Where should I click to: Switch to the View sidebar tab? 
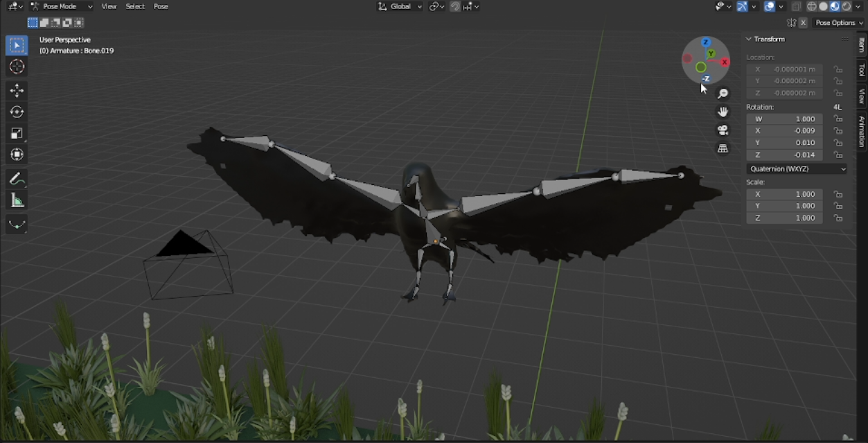(x=862, y=96)
